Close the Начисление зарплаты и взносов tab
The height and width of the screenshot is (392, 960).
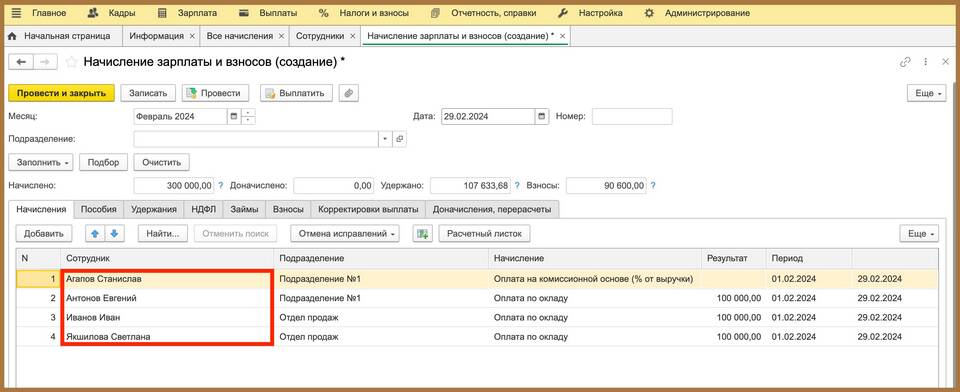click(x=563, y=36)
